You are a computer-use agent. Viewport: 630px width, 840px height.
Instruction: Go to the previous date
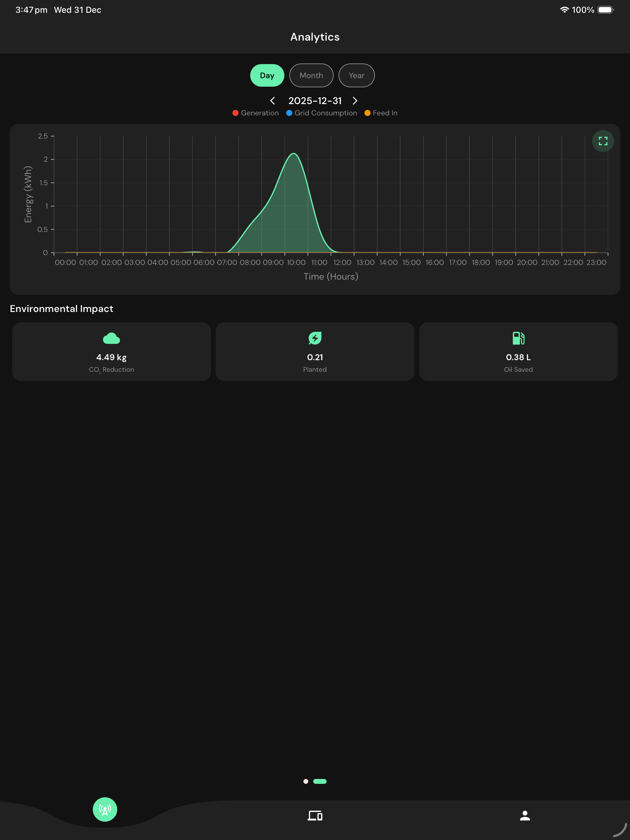click(272, 101)
